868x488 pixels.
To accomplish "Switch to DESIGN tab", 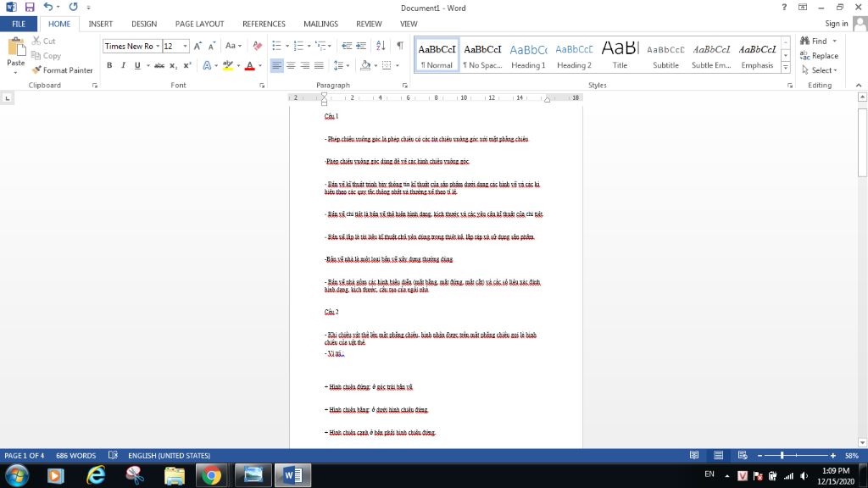I will click(144, 24).
